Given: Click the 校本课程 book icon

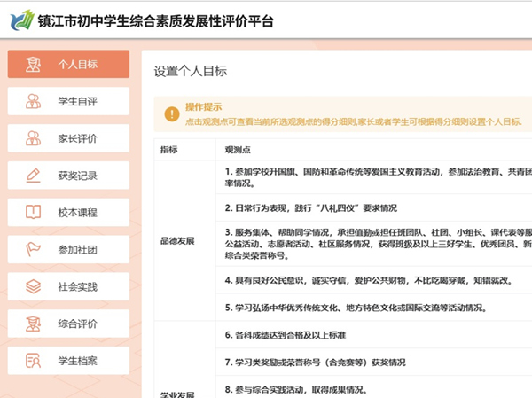Looking at the screenshot, I should (34, 213).
